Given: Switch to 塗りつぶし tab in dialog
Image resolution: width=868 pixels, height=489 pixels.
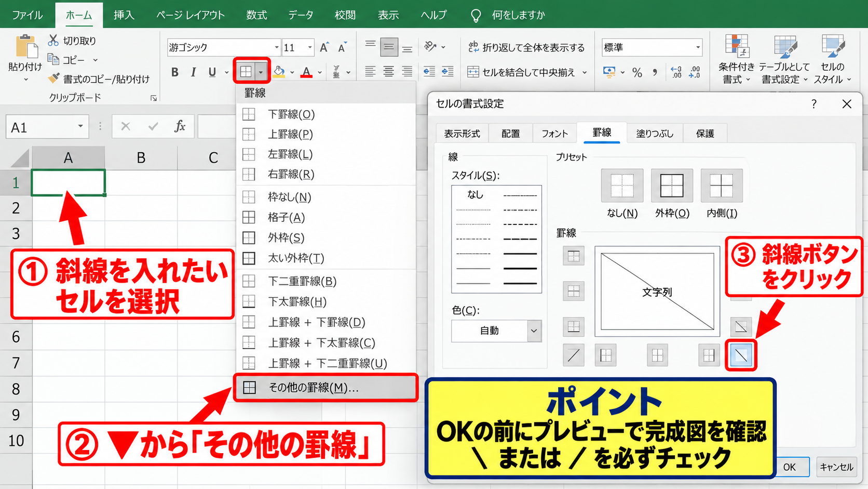Looking at the screenshot, I should click(x=655, y=134).
